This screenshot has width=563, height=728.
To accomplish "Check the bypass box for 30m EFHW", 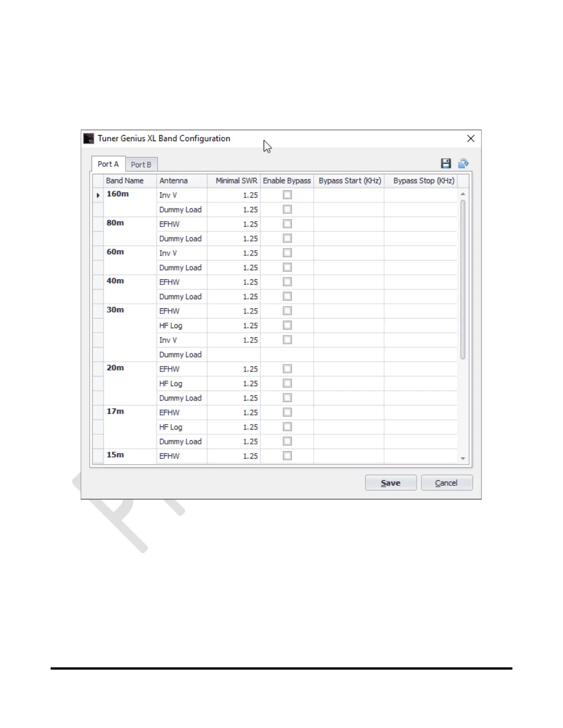I will pos(287,311).
